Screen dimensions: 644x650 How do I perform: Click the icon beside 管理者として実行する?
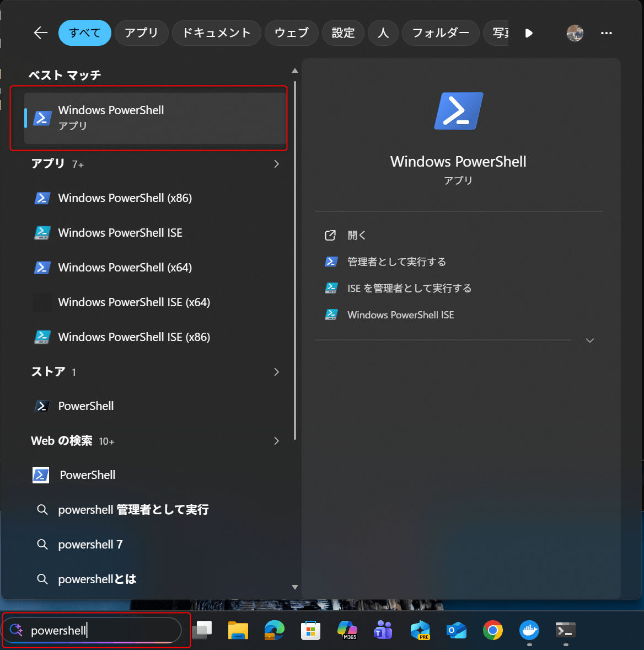coord(331,262)
